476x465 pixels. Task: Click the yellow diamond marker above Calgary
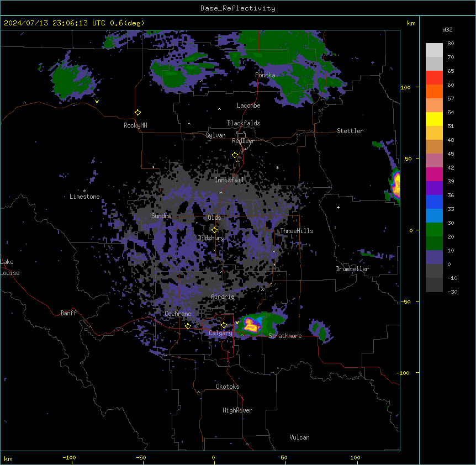[x=224, y=325]
